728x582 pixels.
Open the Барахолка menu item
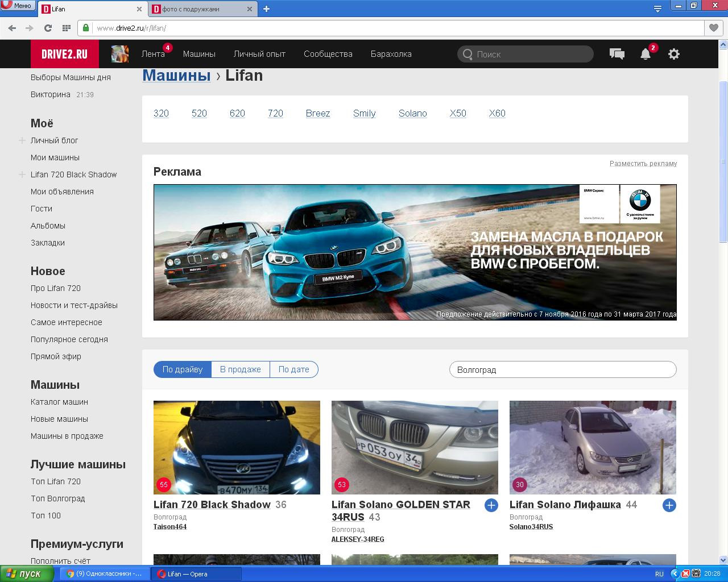pyautogui.click(x=391, y=54)
